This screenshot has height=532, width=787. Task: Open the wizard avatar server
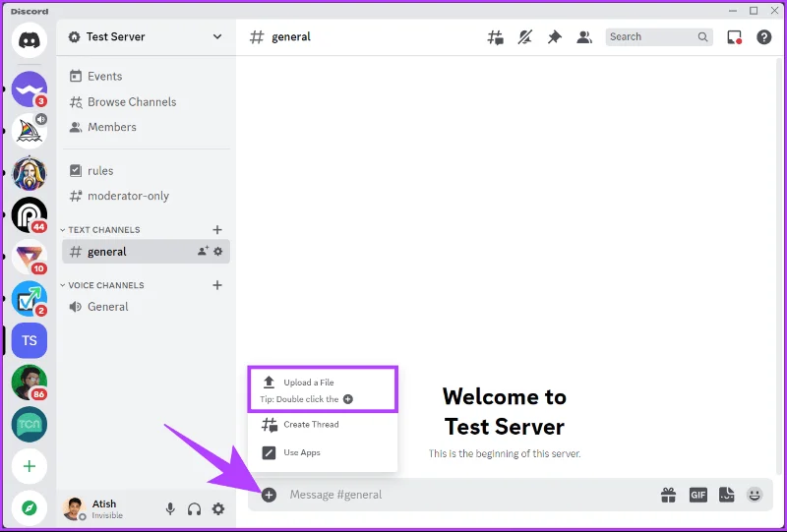(x=30, y=173)
